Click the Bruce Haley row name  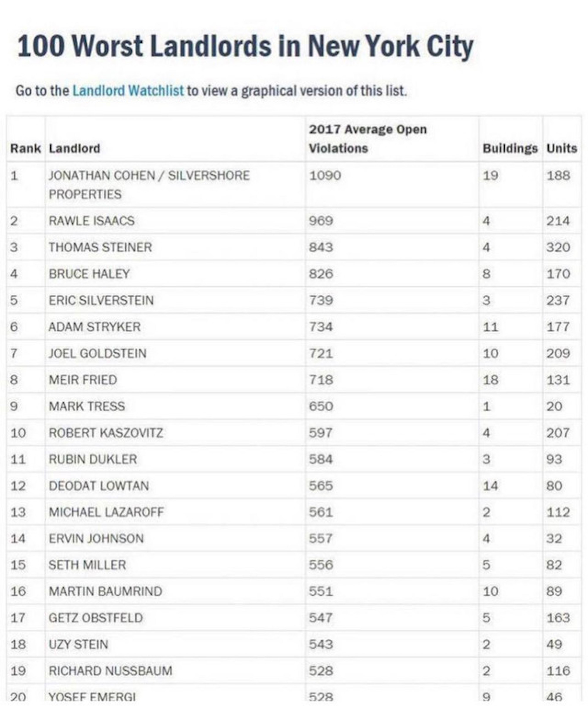coord(89,274)
